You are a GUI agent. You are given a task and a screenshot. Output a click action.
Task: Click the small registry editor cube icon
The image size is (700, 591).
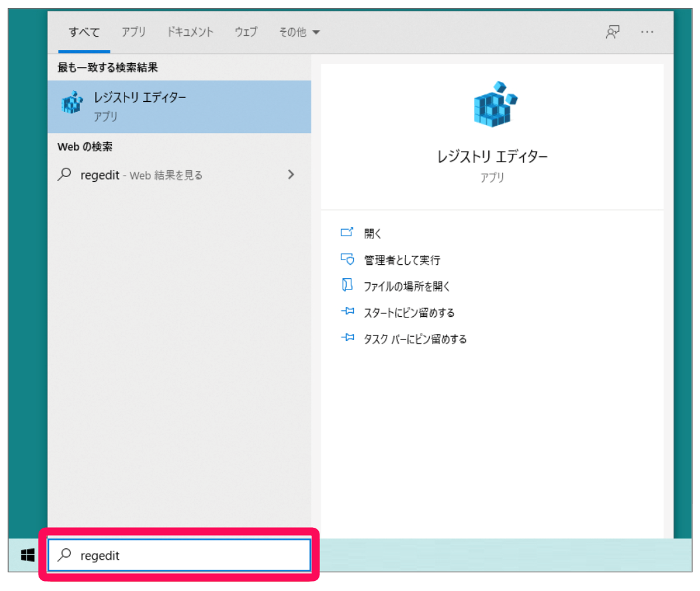tap(71, 102)
